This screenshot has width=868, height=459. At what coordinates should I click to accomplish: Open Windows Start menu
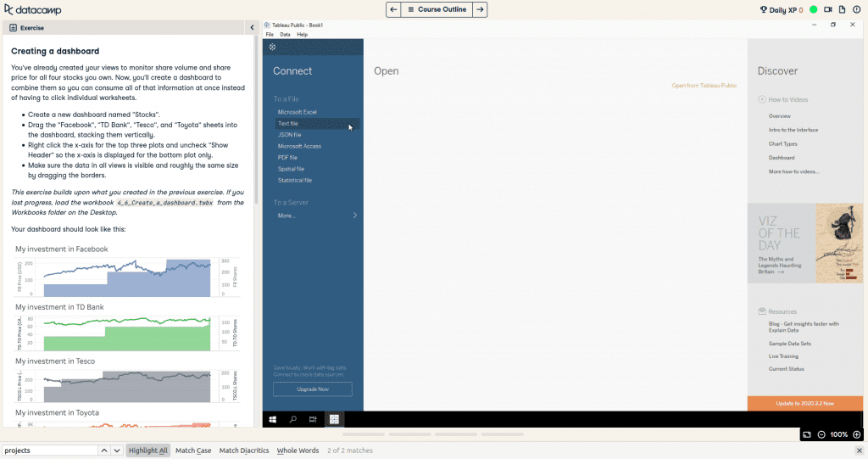coord(272,420)
